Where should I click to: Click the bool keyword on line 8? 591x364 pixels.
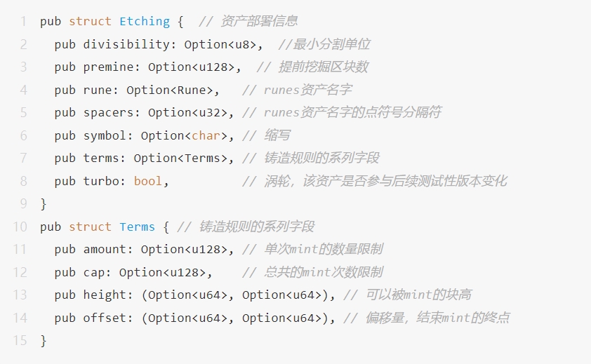147,181
